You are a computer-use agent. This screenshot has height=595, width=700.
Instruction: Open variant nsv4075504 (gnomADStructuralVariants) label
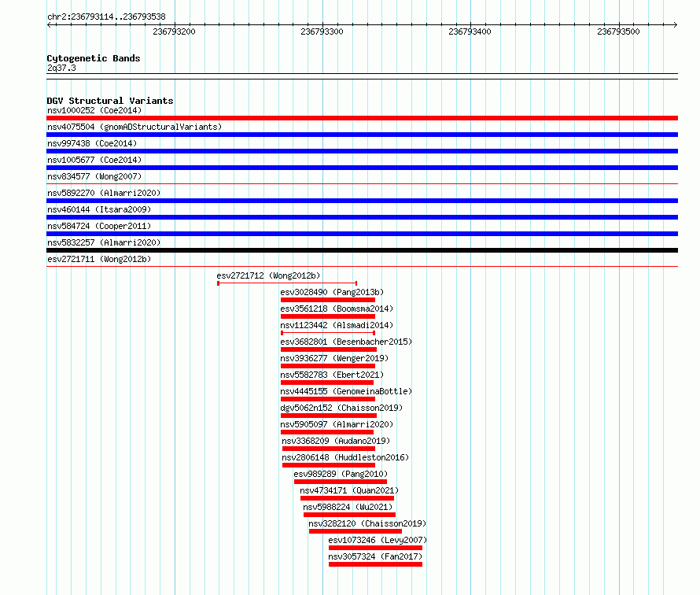[134, 127]
